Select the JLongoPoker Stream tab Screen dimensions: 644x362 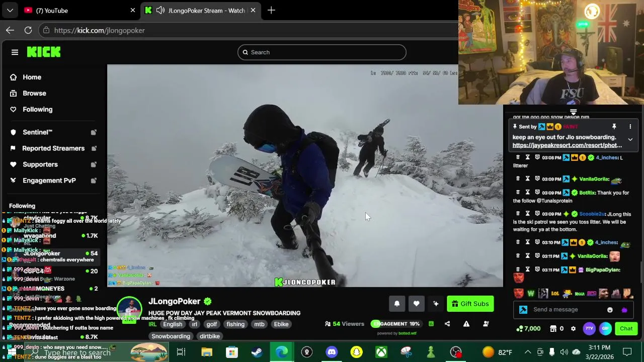(201, 10)
